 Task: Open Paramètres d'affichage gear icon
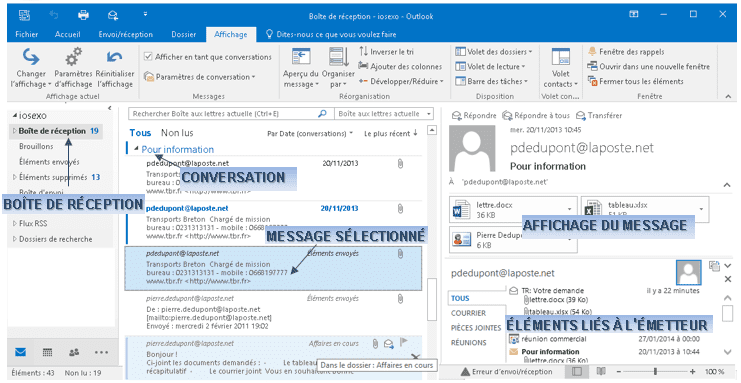pyautogui.click(x=73, y=58)
